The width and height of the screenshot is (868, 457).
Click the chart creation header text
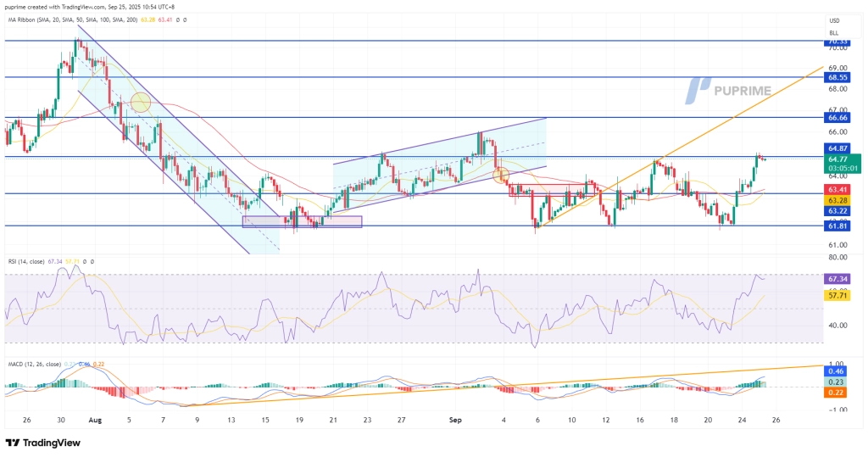[x=90, y=7]
